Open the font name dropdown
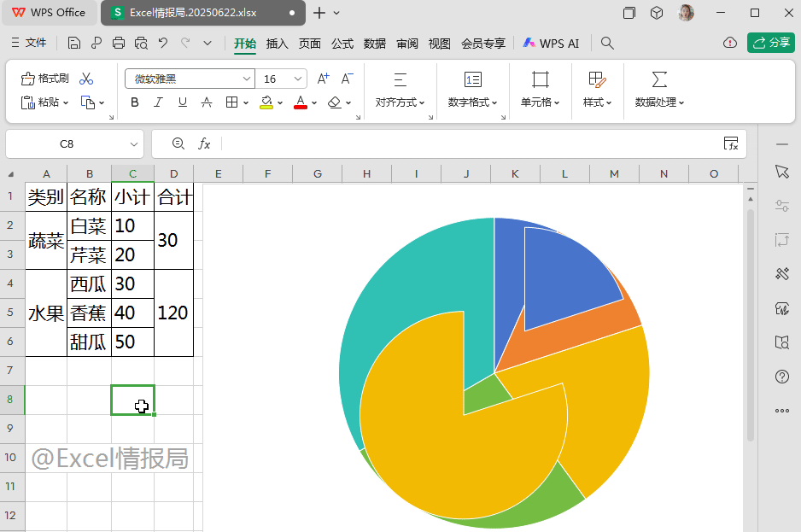This screenshot has height=532, width=801. [x=247, y=79]
